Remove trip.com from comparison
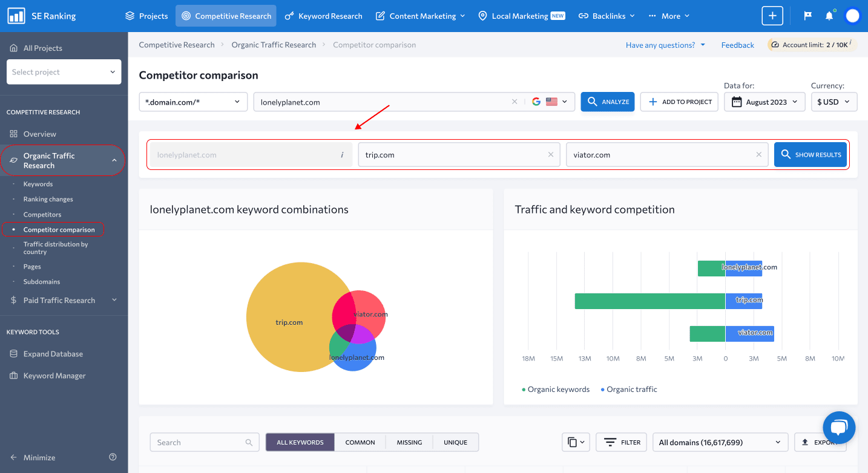 point(551,155)
